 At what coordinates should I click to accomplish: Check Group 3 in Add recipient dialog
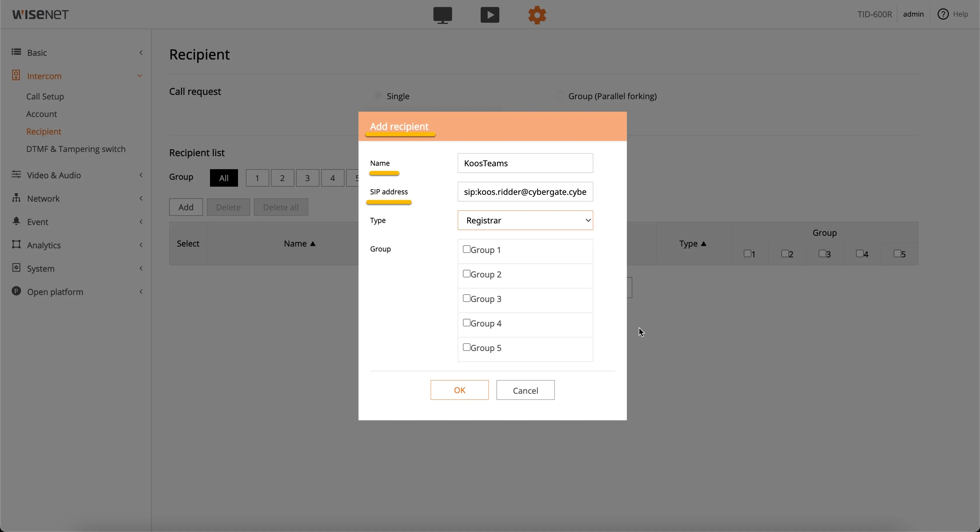[466, 298]
